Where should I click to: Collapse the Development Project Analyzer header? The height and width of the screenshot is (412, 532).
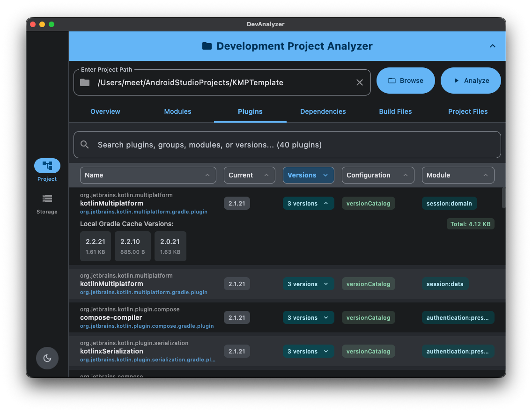[x=492, y=46]
